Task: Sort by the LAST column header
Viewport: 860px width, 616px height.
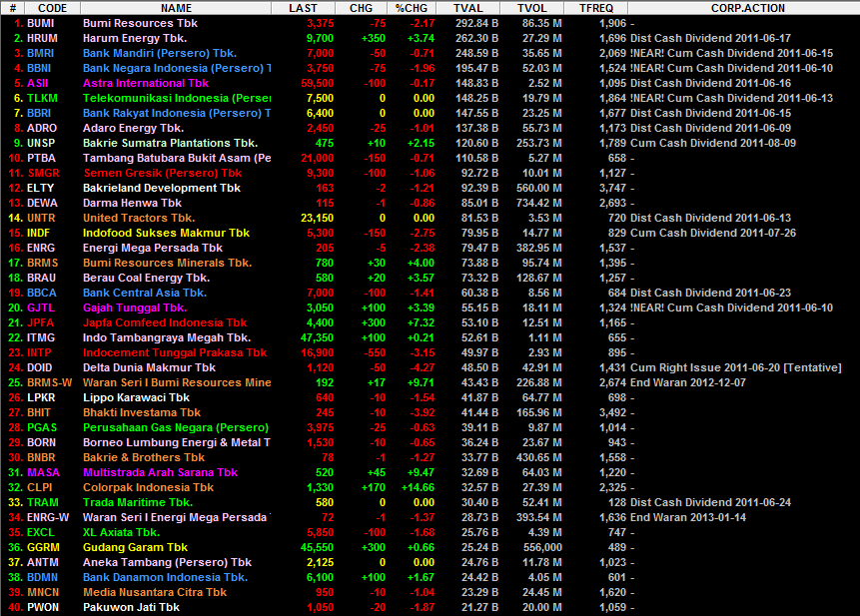Action: [x=303, y=8]
